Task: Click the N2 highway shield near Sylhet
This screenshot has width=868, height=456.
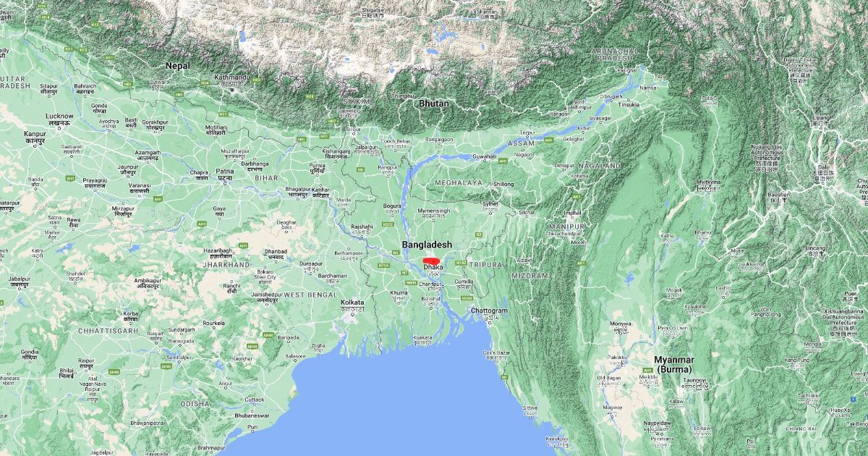Action: click(x=479, y=235)
